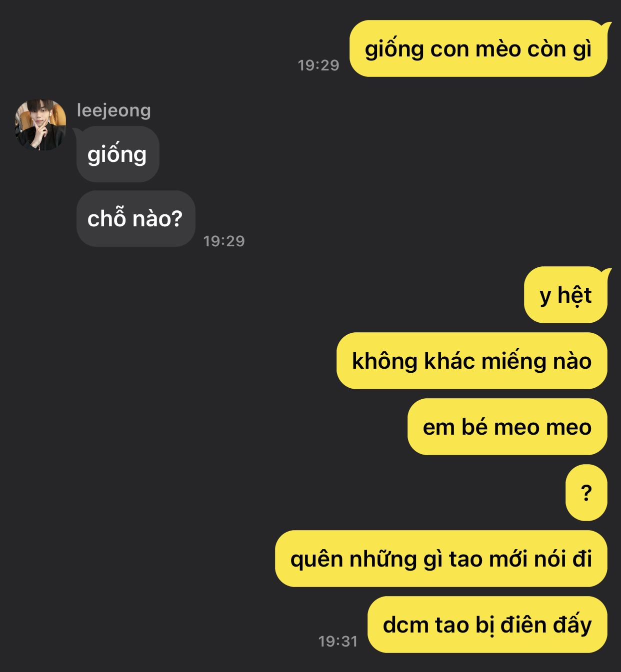
Task: Open leejeong's profile picture
Action: click(40, 124)
